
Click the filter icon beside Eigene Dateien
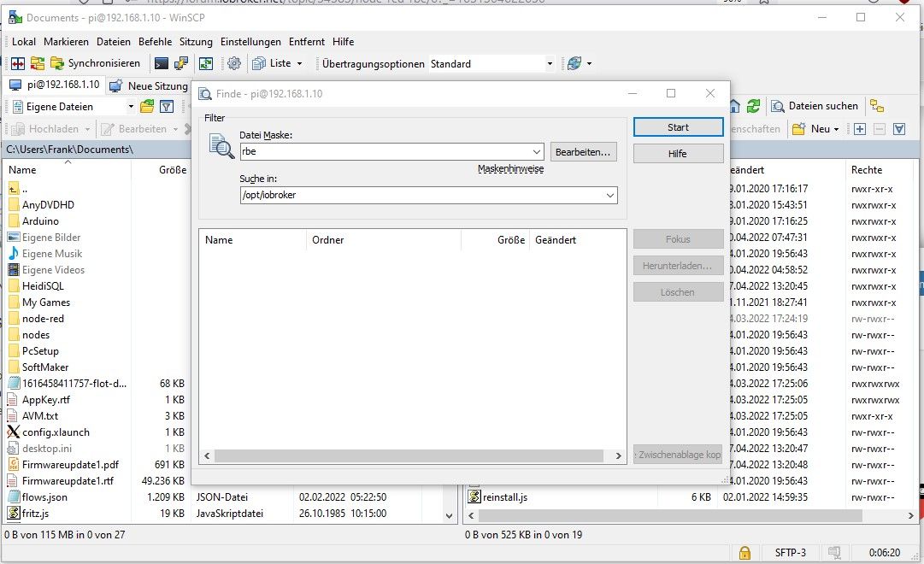point(168,107)
